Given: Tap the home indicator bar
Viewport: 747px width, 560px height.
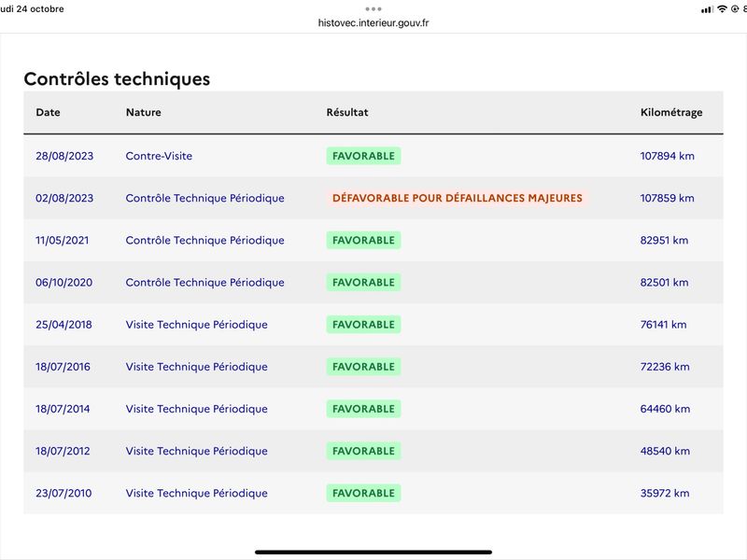Looking at the screenshot, I should coord(373,553).
